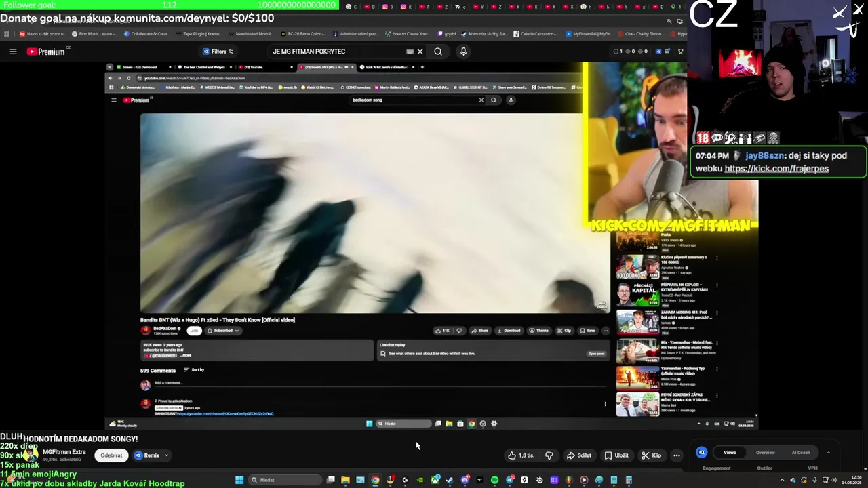Screen dimensions: 868x488
Task: Open the RC-20 Retro Color bookmark
Action: coord(303,34)
